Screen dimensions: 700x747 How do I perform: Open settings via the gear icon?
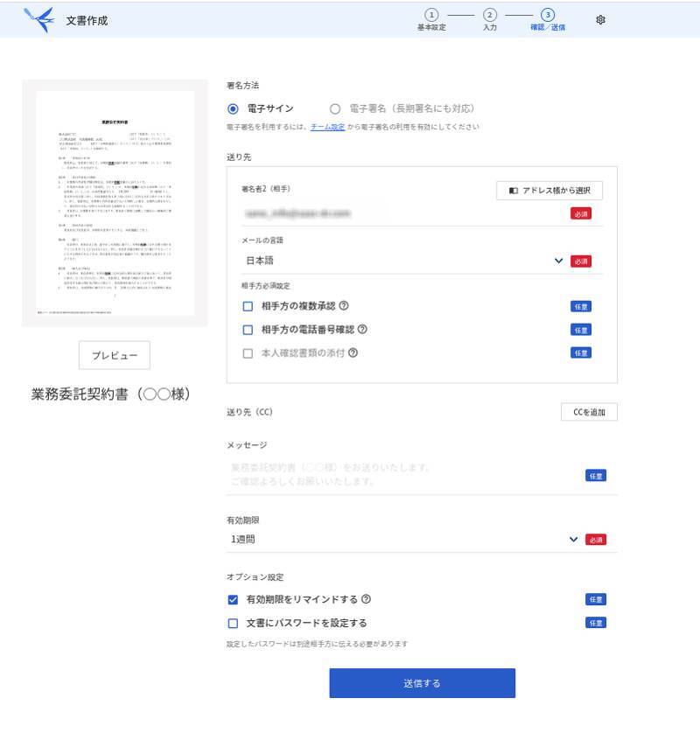click(x=600, y=19)
